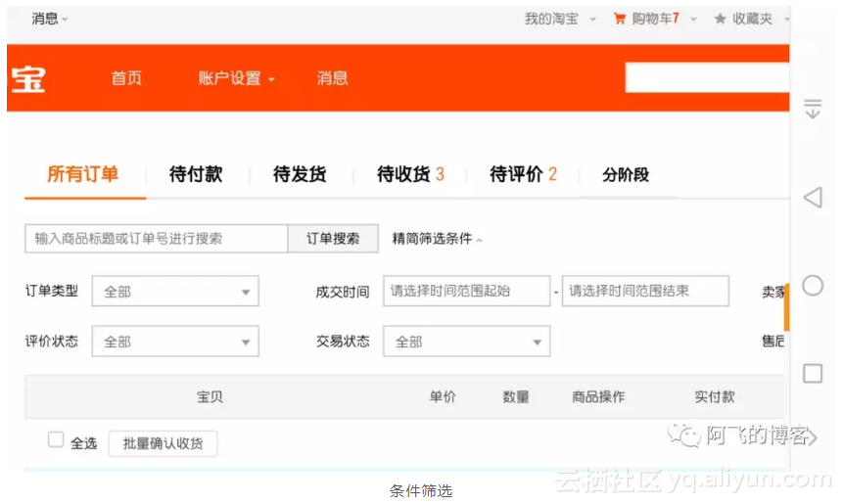Click the 实付款 column header

[715, 397]
